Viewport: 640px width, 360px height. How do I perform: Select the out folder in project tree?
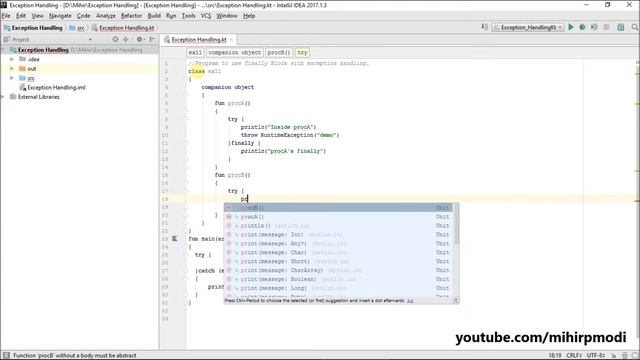point(31,69)
